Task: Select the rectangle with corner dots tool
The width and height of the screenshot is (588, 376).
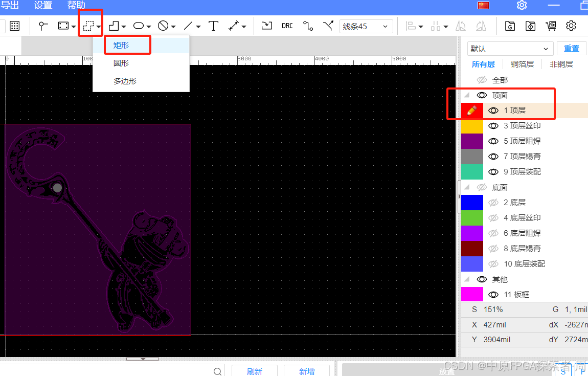Action: point(63,26)
